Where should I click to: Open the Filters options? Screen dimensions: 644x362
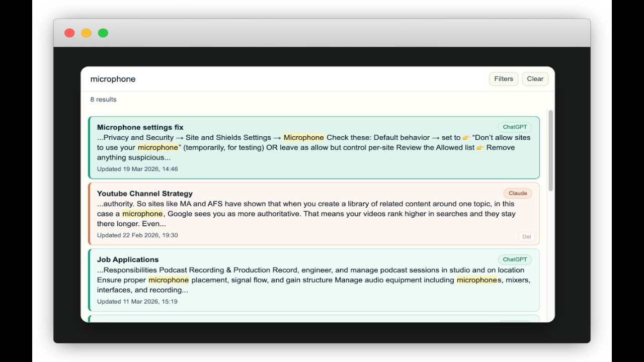(504, 79)
